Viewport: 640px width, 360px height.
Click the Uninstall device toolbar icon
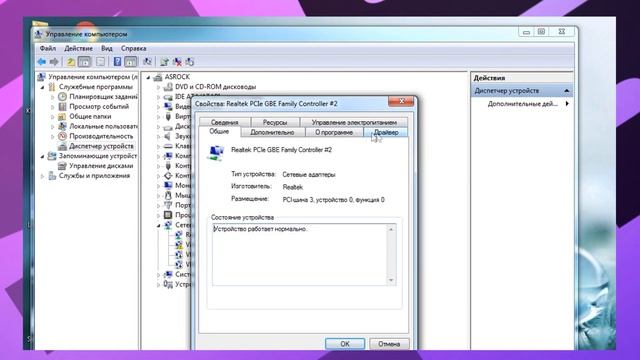pyautogui.click(x=177, y=62)
